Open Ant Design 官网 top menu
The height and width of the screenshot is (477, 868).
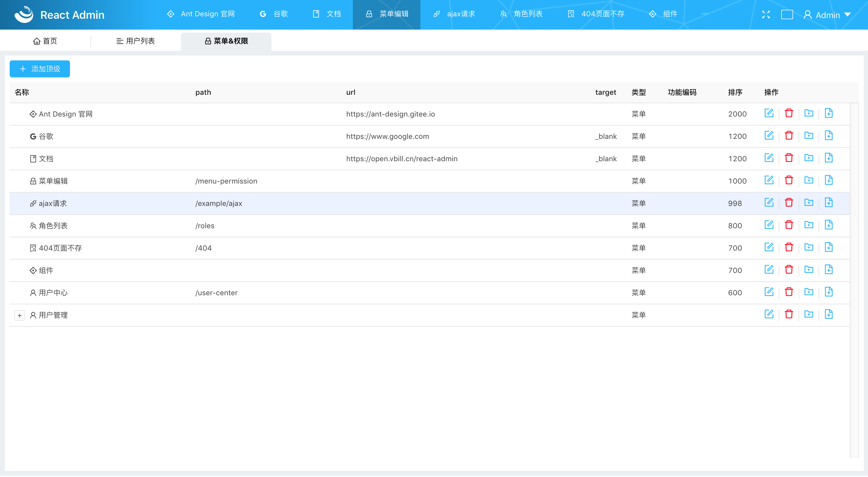pos(201,14)
